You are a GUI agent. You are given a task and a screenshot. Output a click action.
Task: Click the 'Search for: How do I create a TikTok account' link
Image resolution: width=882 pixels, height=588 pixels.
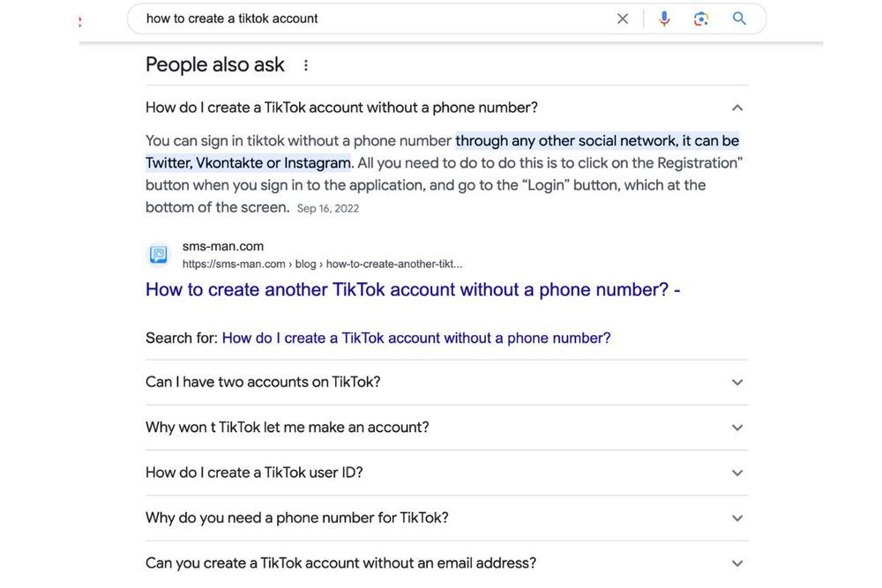click(416, 338)
